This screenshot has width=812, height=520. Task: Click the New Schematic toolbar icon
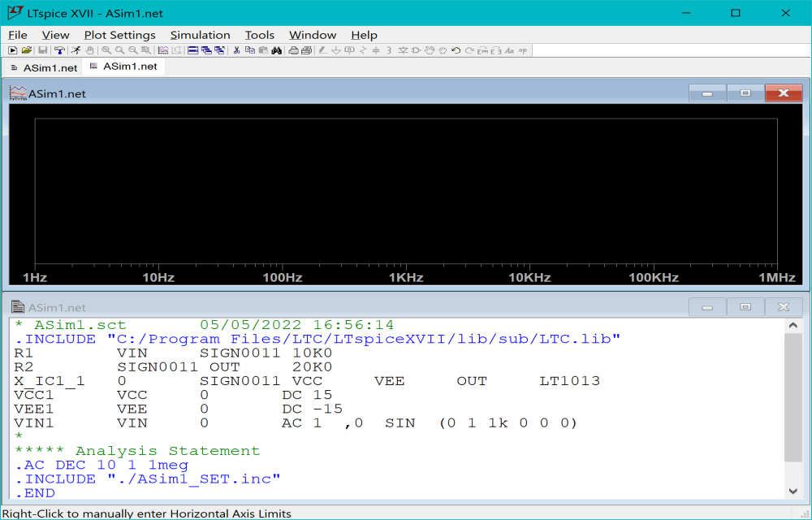tap(13, 50)
